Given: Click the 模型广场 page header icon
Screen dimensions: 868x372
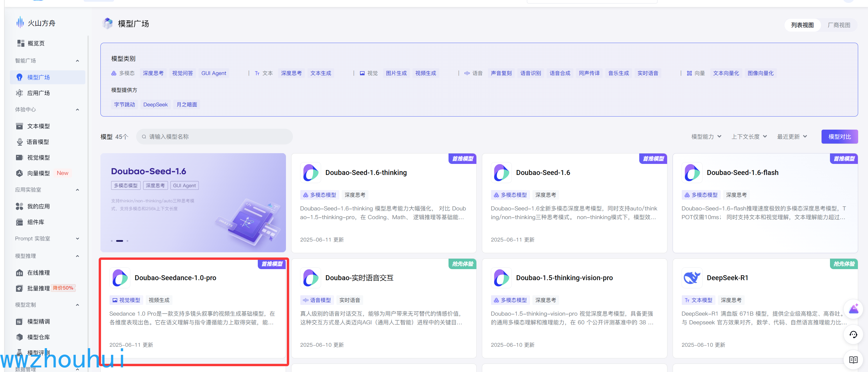Looking at the screenshot, I should (108, 23).
